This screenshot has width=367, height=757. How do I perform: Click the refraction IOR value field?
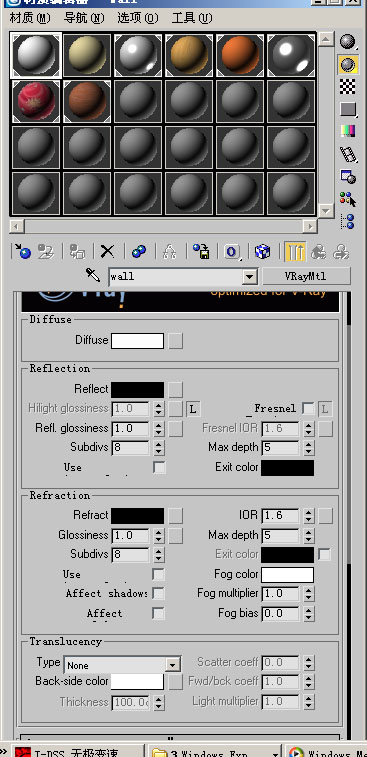point(281,516)
